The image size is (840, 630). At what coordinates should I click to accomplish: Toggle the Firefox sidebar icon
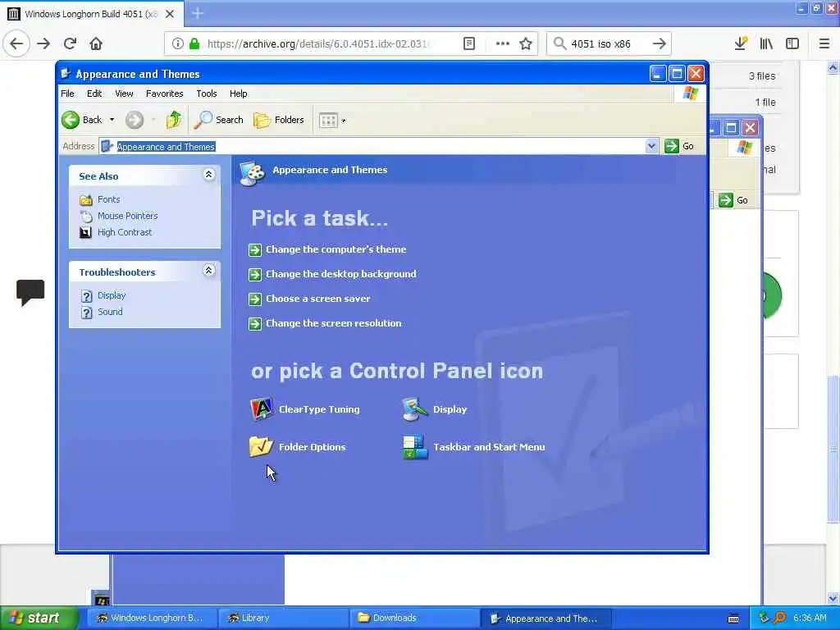click(792, 43)
